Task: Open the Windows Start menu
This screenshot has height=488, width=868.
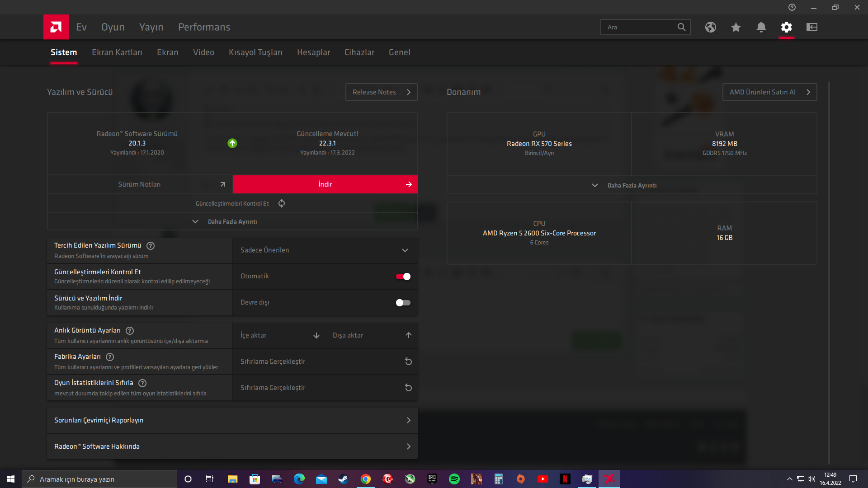Action: (11, 479)
